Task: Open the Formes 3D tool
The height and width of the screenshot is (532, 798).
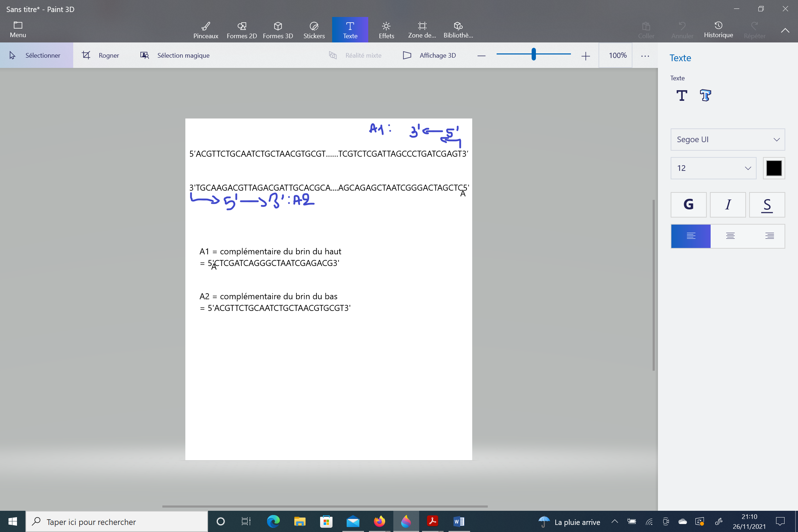Action: 278,30
